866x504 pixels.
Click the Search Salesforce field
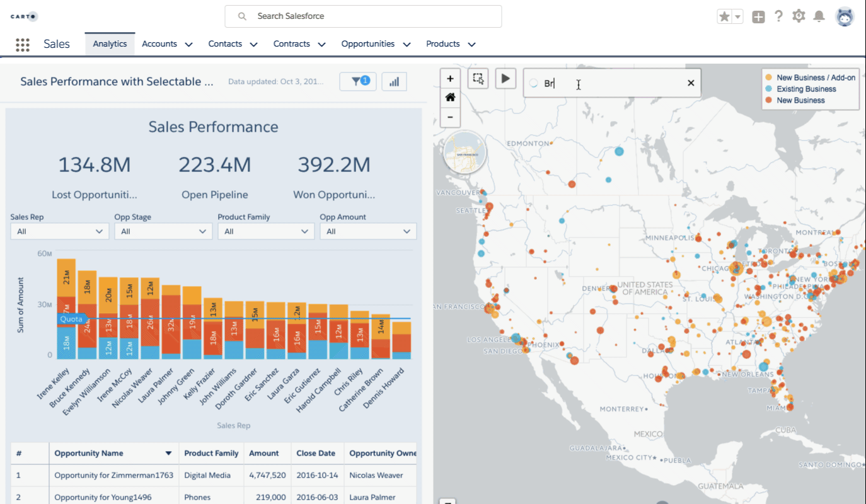tap(363, 16)
